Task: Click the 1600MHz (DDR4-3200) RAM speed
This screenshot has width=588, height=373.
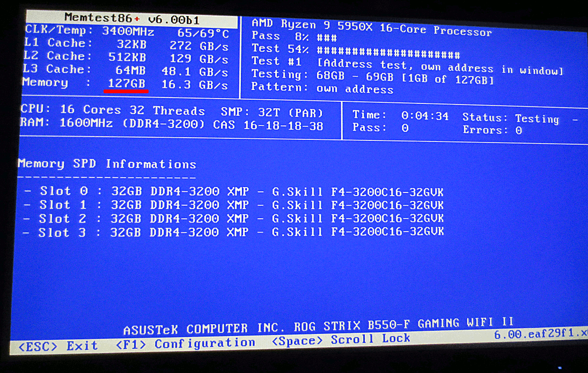Action: (x=132, y=124)
